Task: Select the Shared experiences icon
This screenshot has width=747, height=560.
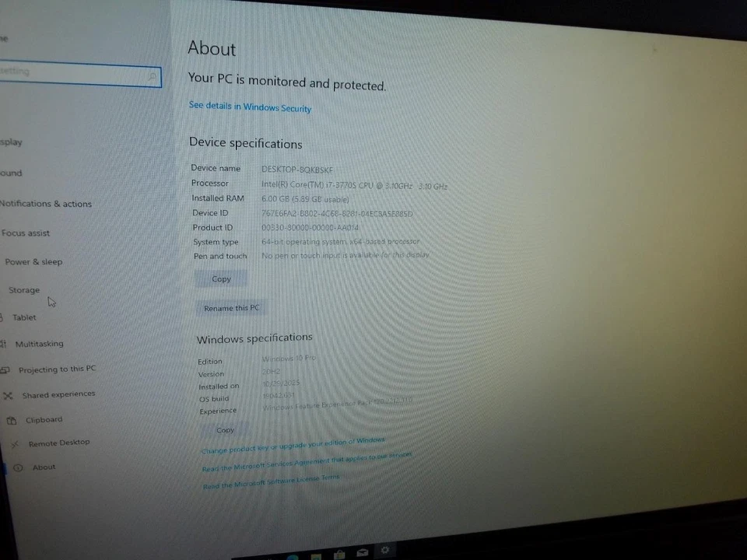Action: coord(9,394)
